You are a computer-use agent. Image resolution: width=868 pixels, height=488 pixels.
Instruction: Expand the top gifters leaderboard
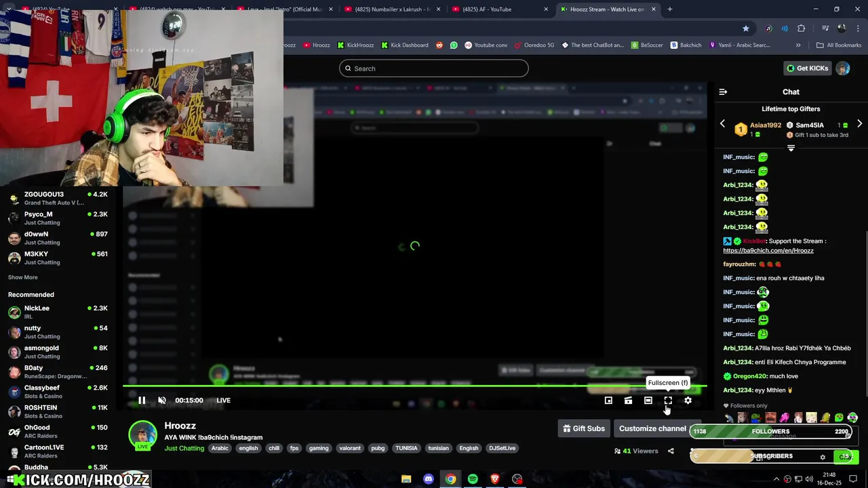tap(791, 148)
